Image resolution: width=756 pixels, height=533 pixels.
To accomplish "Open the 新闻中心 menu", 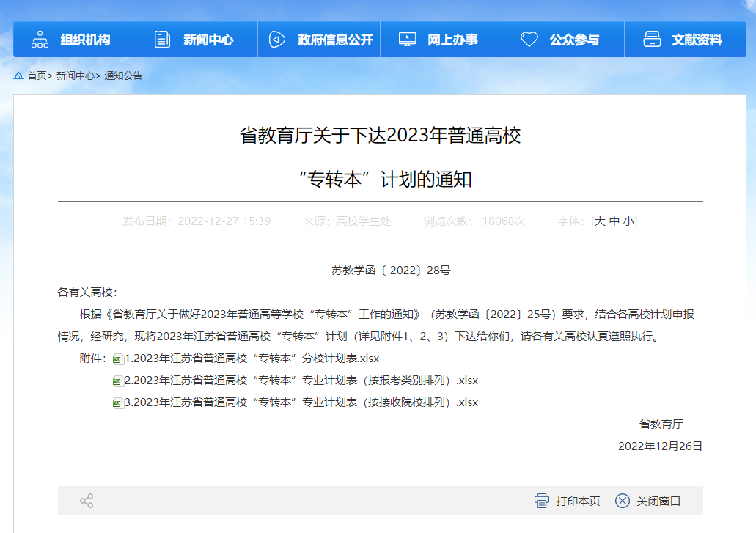I will (x=197, y=40).
